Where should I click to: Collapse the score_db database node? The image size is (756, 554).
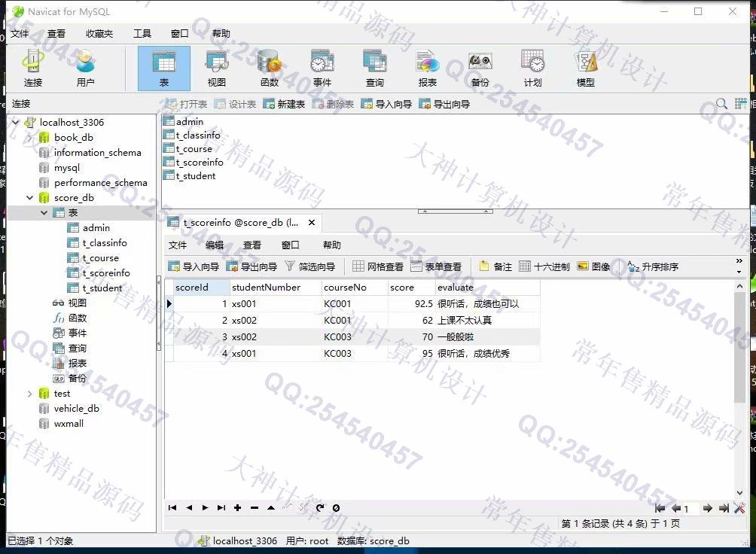[30, 198]
